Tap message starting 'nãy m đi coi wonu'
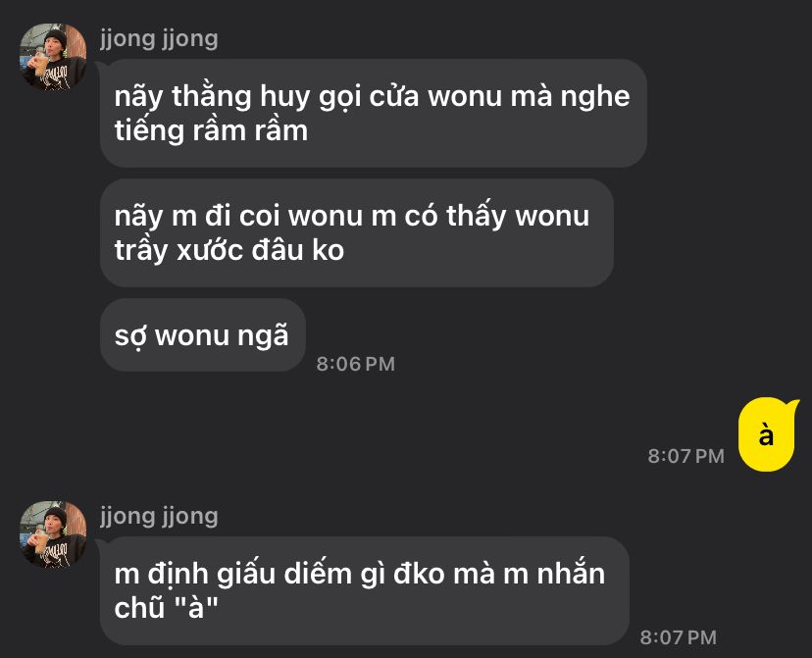The width and height of the screenshot is (812, 658). point(357,233)
